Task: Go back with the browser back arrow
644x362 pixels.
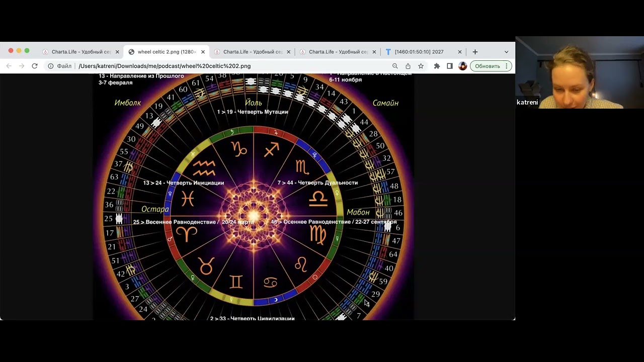Action: tap(9, 66)
